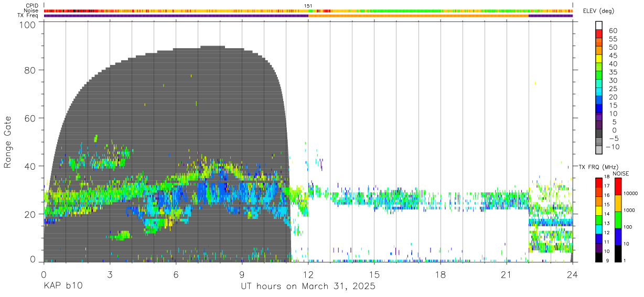The image size is (644, 297).
Task: Click the CPID value 151
Action: (x=308, y=6)
